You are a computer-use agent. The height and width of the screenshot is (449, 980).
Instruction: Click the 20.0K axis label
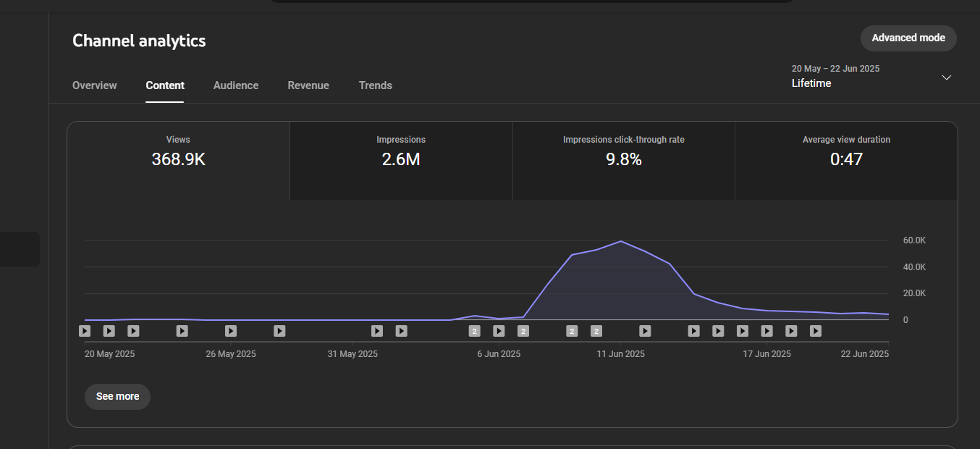coord(914,293)
